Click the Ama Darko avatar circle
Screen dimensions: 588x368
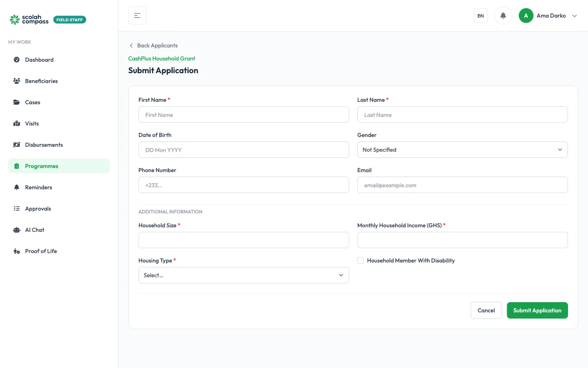[x=526, y=16]
